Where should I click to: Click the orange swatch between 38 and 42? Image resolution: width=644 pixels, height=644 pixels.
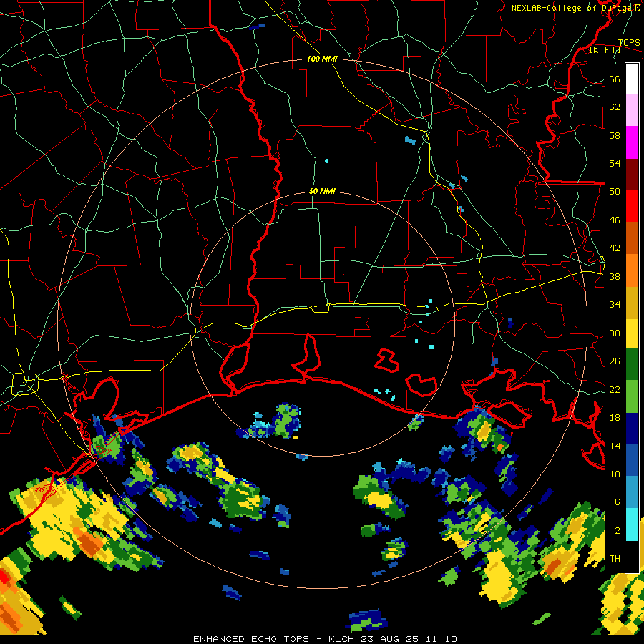click(632, 270)
